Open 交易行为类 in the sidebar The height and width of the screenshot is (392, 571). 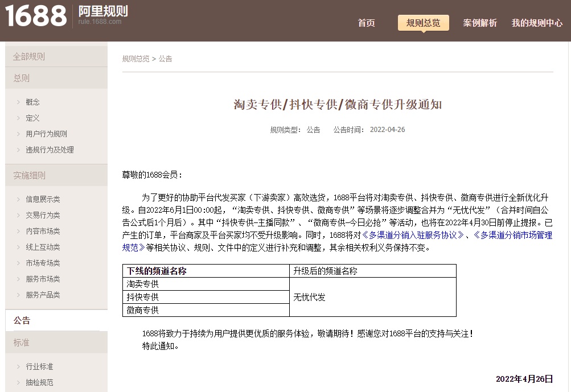point(43,215)
